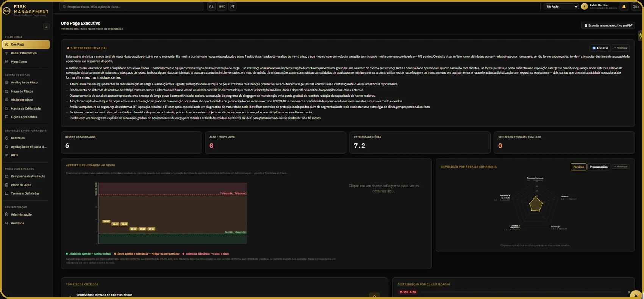Image resolution: width=644 pixels, height=299 pixels.
Task: Click the Matriz de Criticidade grid icon
Action: tap(6, 109)
